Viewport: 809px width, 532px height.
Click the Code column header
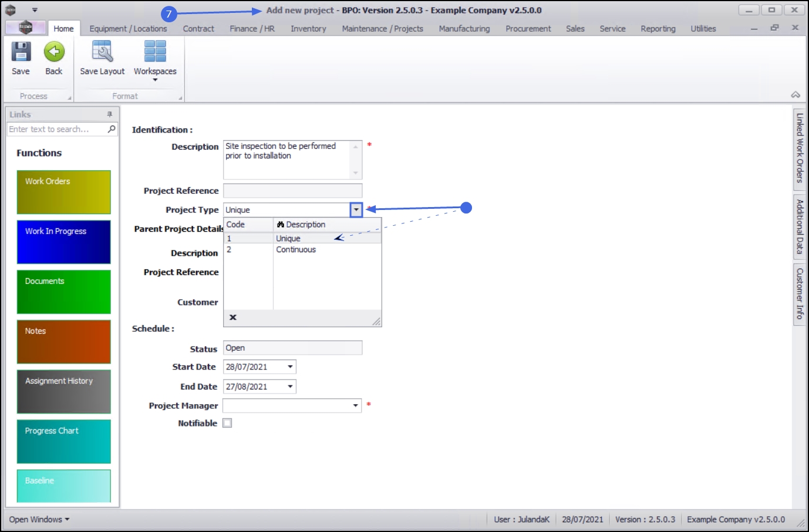coord(249,225)
